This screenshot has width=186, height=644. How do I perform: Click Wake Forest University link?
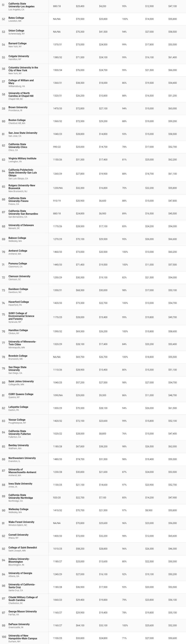coord(21,522)
